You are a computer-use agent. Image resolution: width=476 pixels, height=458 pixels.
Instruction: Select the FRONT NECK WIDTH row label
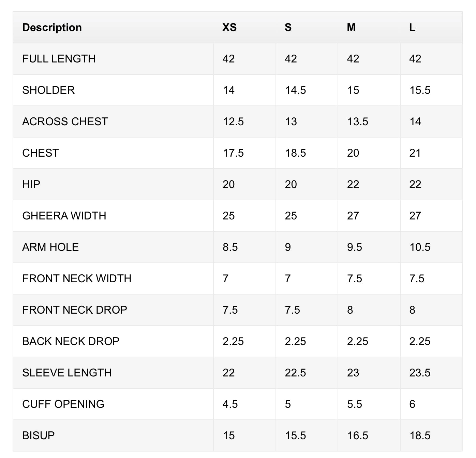pyautogui.click(x=77, y=278)
